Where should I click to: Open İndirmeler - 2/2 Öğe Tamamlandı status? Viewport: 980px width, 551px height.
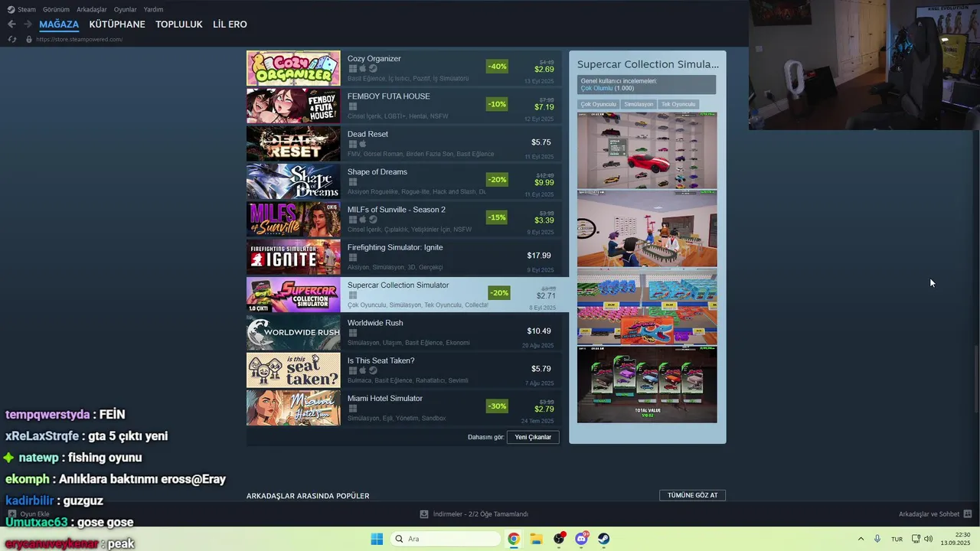(x=480, y=514)
